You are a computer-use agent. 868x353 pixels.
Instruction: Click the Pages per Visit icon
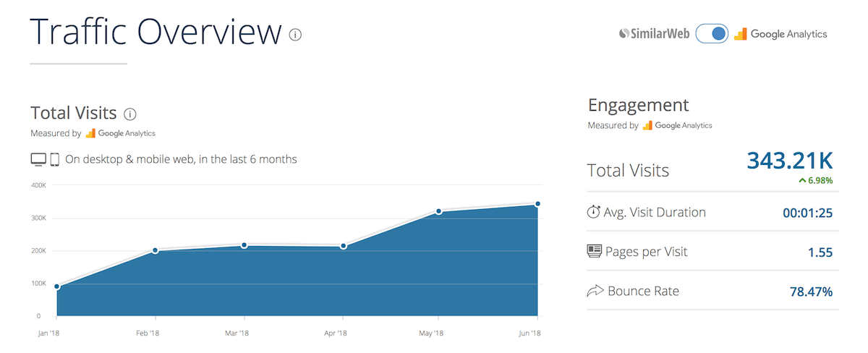point(594,252)
